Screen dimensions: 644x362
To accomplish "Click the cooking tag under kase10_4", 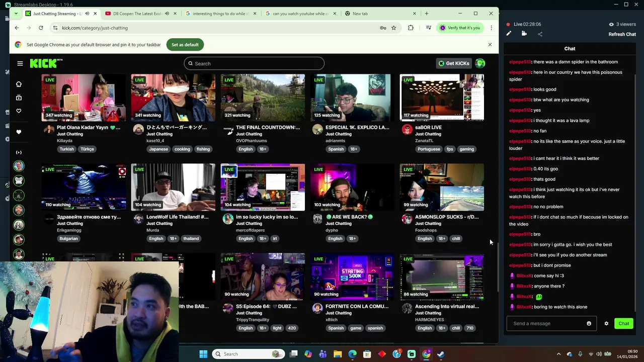I will click(x=182, y=149).
